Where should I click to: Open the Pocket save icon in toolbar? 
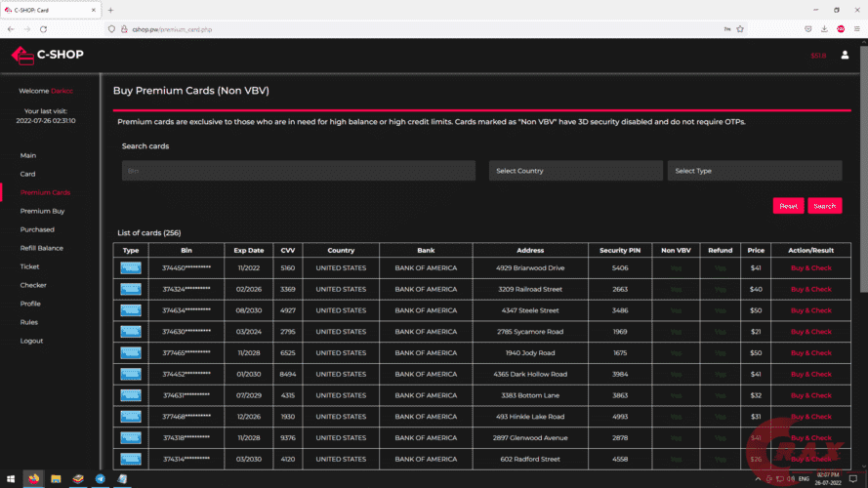[808, 29]
